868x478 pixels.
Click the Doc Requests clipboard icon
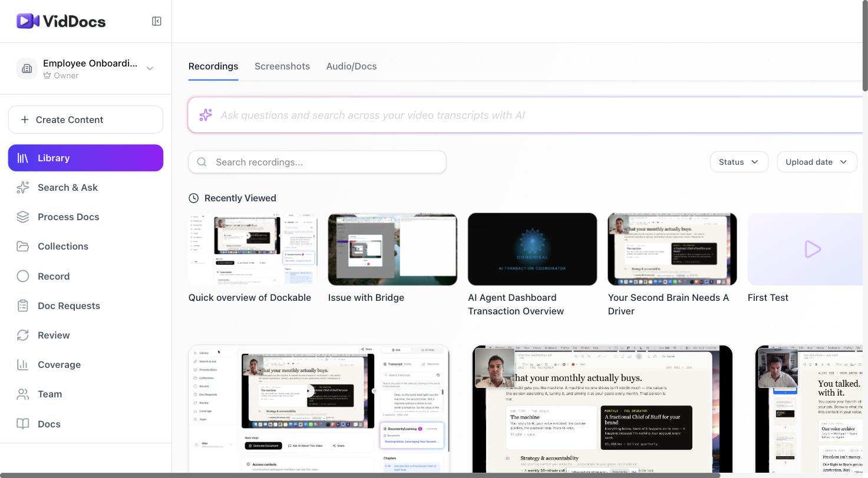pos(23,306)
